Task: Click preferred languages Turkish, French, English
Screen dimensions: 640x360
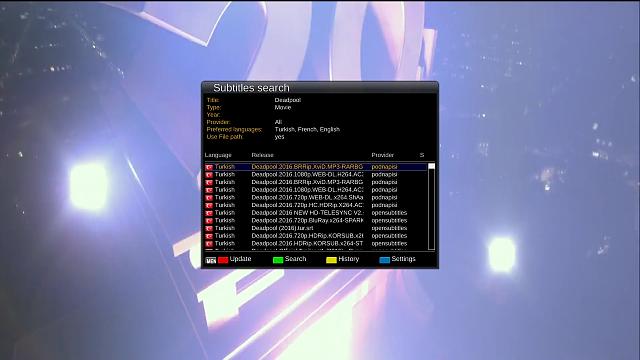Action: 307,129
